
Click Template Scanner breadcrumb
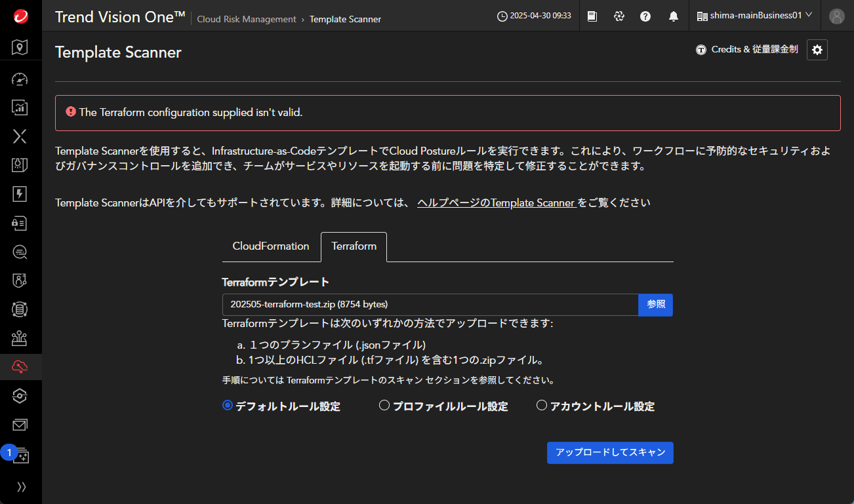[345, 19]
